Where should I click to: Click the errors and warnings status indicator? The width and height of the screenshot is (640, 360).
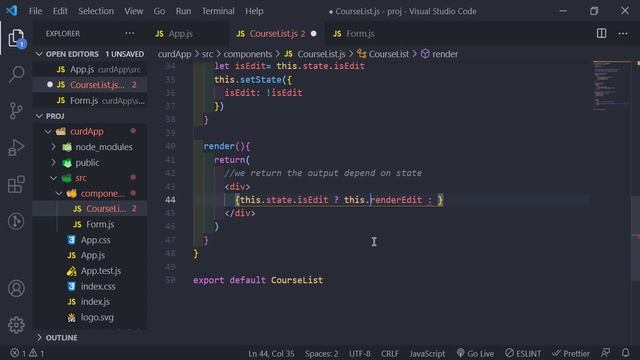pos(27,353)
